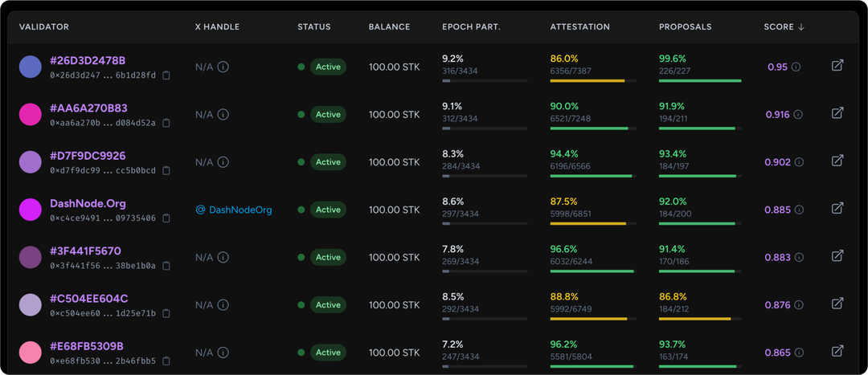
Task: Click X handle info icon for #AA6A270B83
Action: 223,115
